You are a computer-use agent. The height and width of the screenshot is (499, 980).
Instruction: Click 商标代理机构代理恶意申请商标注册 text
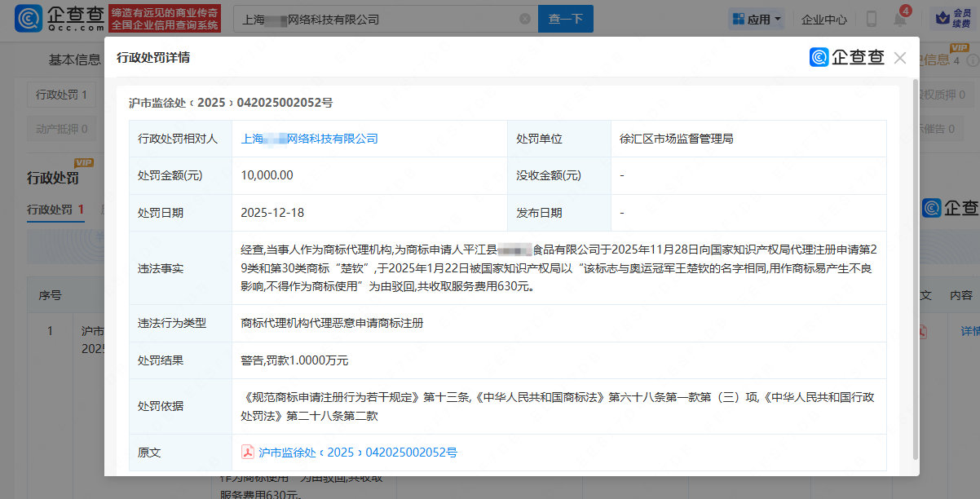(332, 323)
